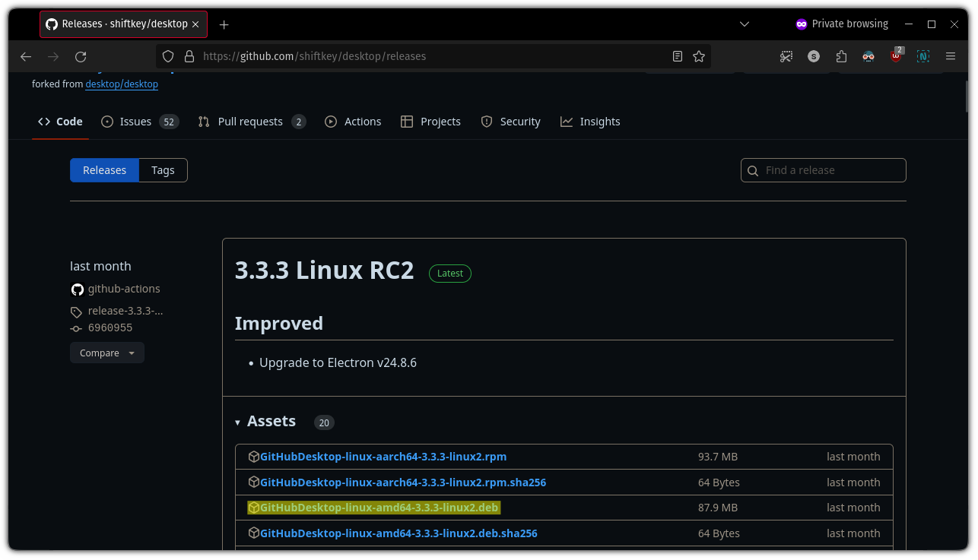Click the Find a release search field

823,169
